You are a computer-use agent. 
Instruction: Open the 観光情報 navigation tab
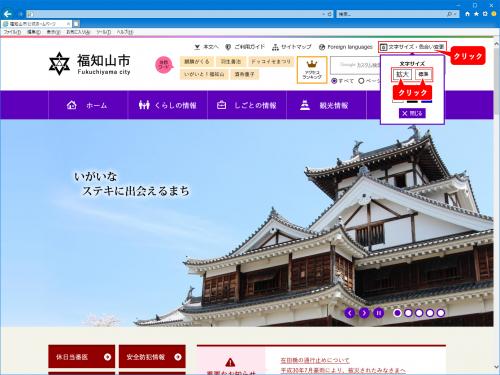click(326, 105)
